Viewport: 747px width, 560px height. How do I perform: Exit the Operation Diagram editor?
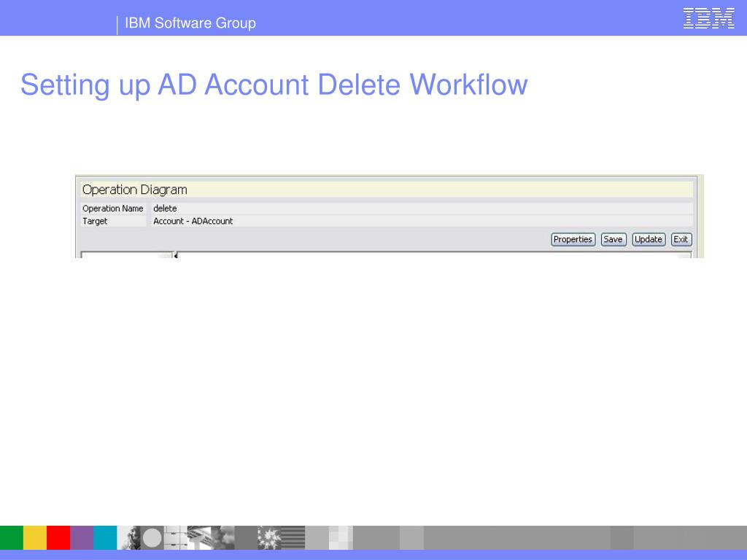coord(681,239)
